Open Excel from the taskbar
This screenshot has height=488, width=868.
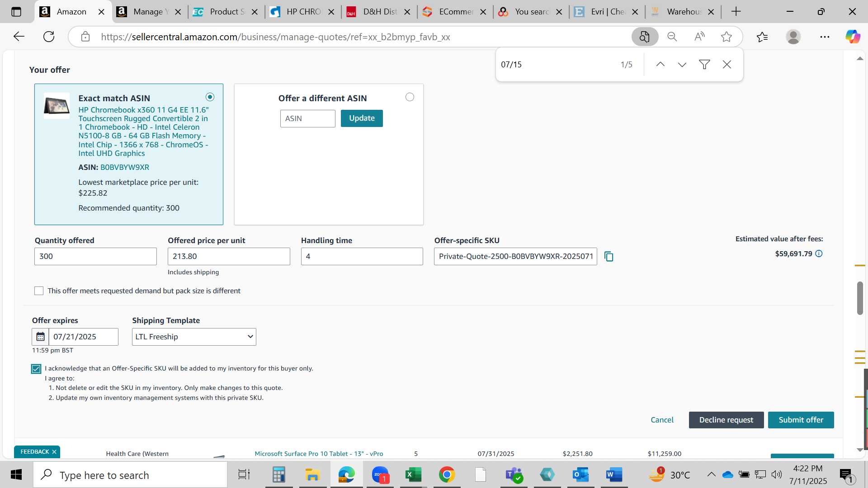point(413,475)
